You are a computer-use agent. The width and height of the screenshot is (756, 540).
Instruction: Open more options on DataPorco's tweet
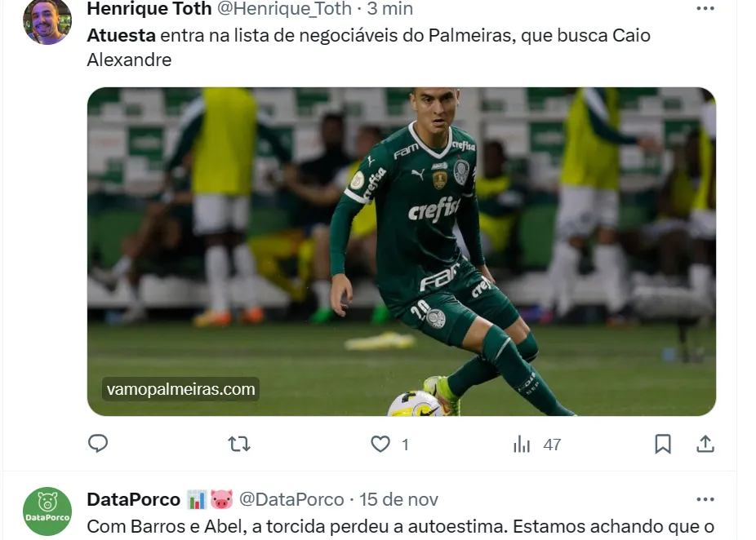[x=705, y=499]
